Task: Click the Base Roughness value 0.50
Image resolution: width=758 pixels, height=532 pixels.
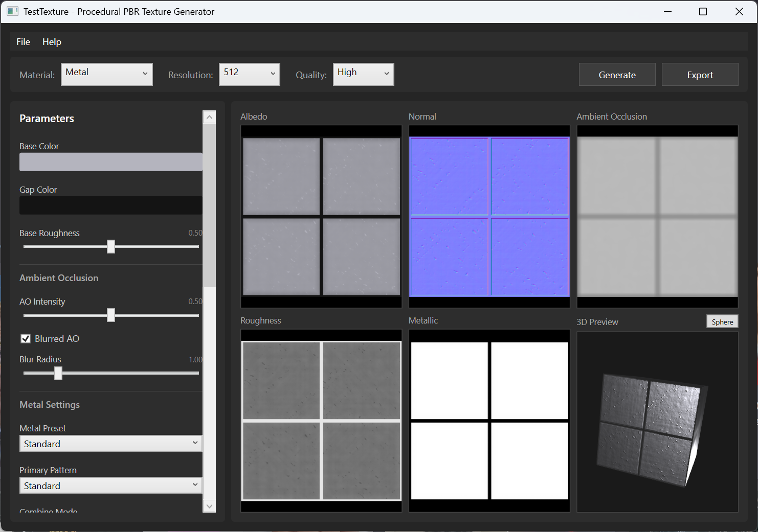Action: [195, 233]
